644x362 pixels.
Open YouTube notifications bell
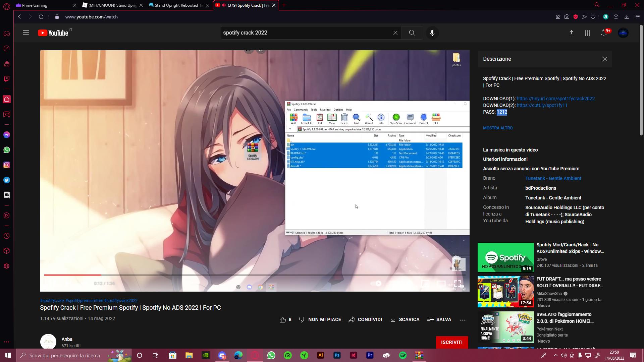tap(604, 33)
